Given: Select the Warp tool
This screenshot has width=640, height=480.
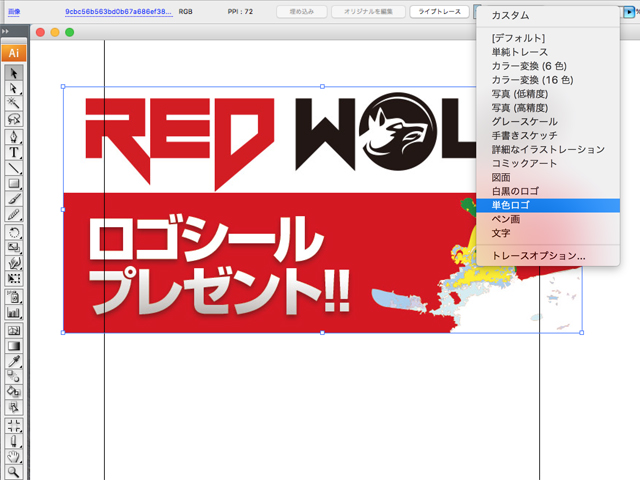Looking at the screenshot, I should tap(14, 263).
